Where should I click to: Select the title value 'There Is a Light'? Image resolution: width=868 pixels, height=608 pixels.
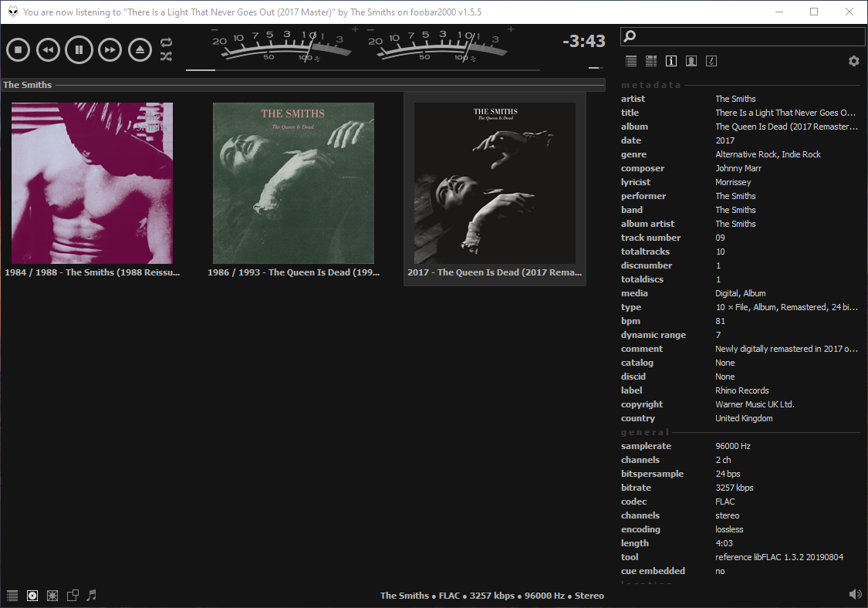[785, 113]
